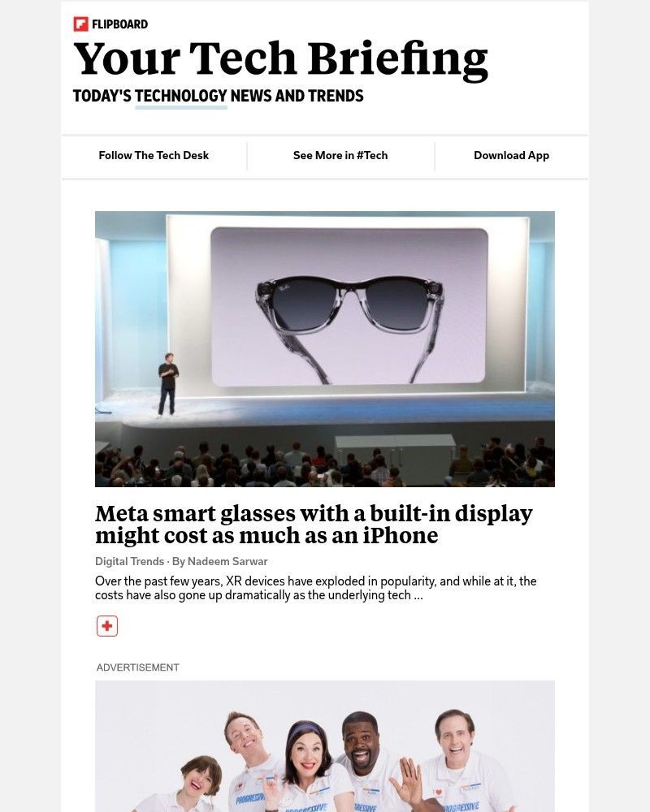Click the ADVERTISEMENT label above the ad
This screenshot has width=650, height=812.
point(137,667)
